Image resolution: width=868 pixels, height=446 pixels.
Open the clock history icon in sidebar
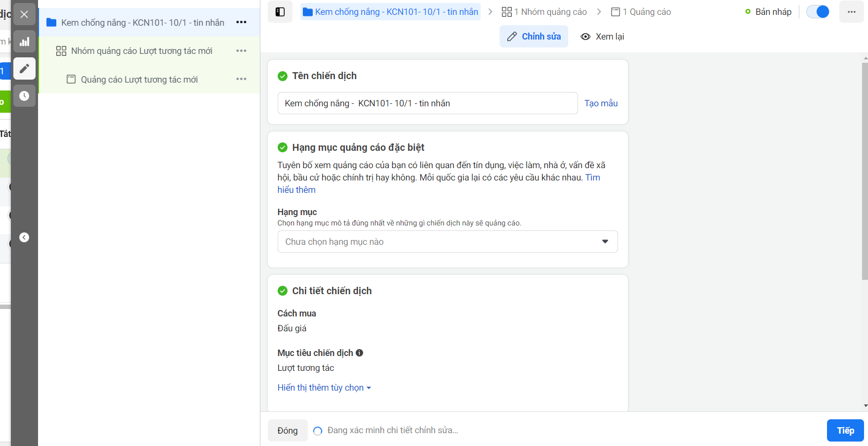(x=24, y=96)
